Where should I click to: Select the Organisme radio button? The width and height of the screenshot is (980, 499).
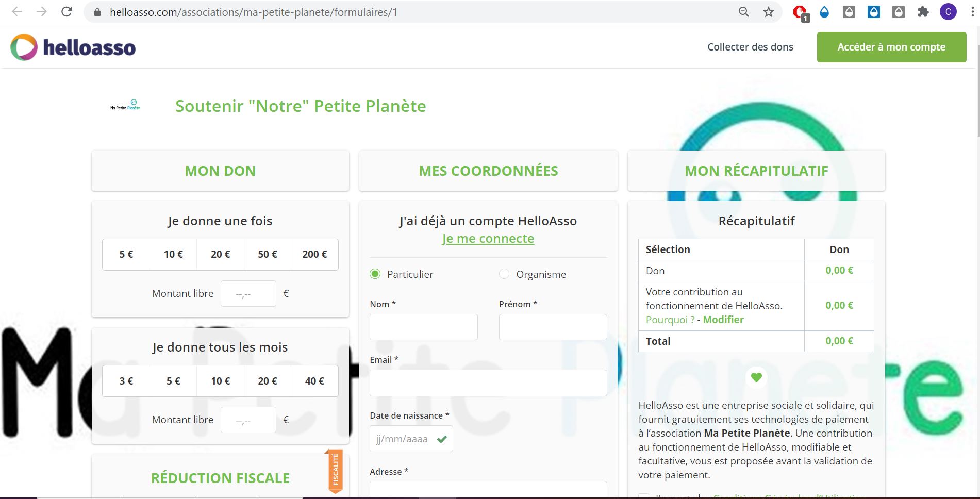(x=504, y=274)
